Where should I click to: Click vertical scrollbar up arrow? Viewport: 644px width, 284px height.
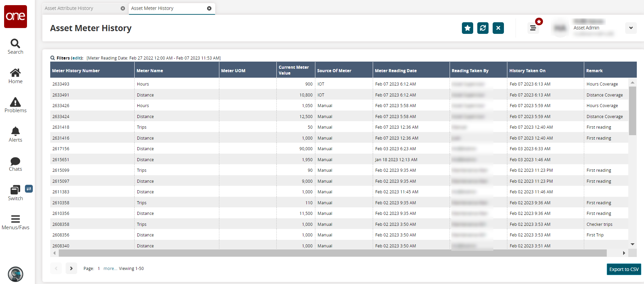(632, 82)
